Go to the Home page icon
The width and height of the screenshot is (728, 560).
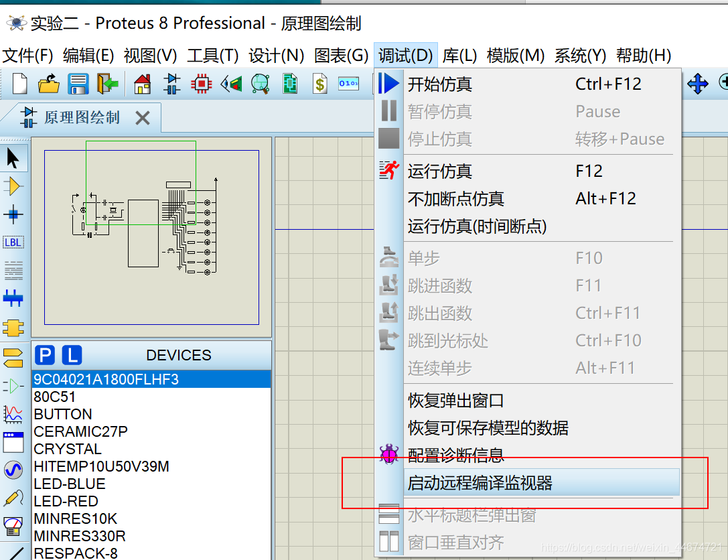pyautogui.click(x=142, y=84)
